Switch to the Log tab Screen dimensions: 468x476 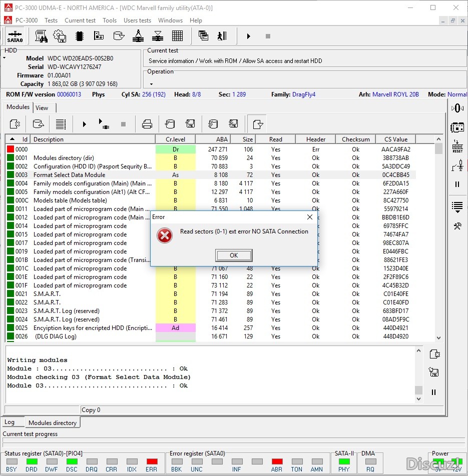10,422
